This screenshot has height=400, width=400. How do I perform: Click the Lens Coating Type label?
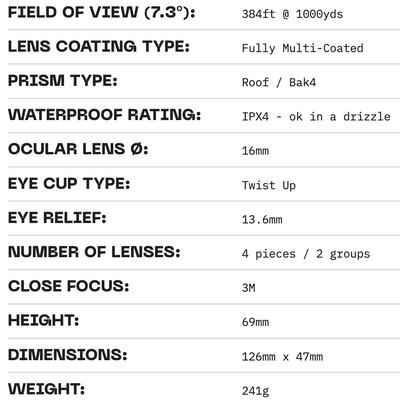99,46
